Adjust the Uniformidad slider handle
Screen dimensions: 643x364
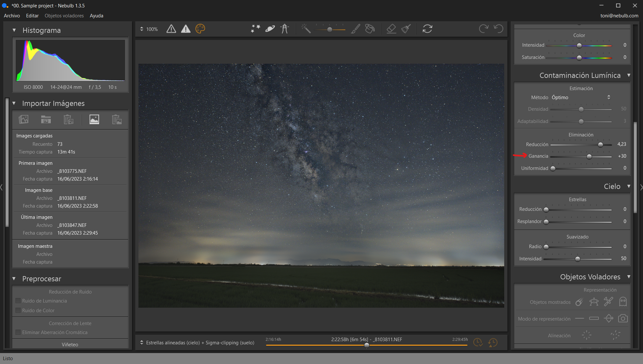coord(553,169)
